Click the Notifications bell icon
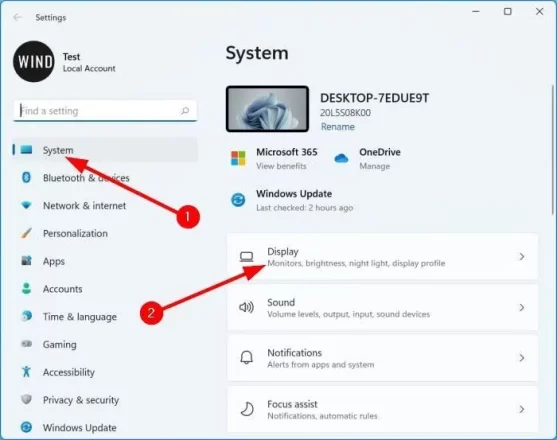The width and height of the screenshot is (557, 440). [246, 358]
